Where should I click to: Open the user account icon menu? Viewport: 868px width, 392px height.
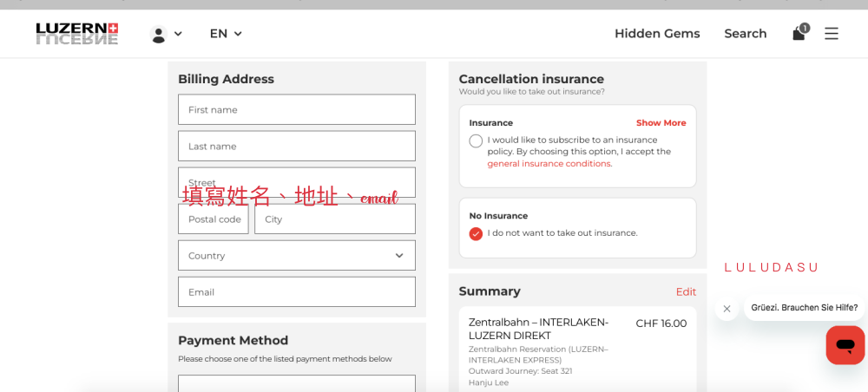pos(166,35)
